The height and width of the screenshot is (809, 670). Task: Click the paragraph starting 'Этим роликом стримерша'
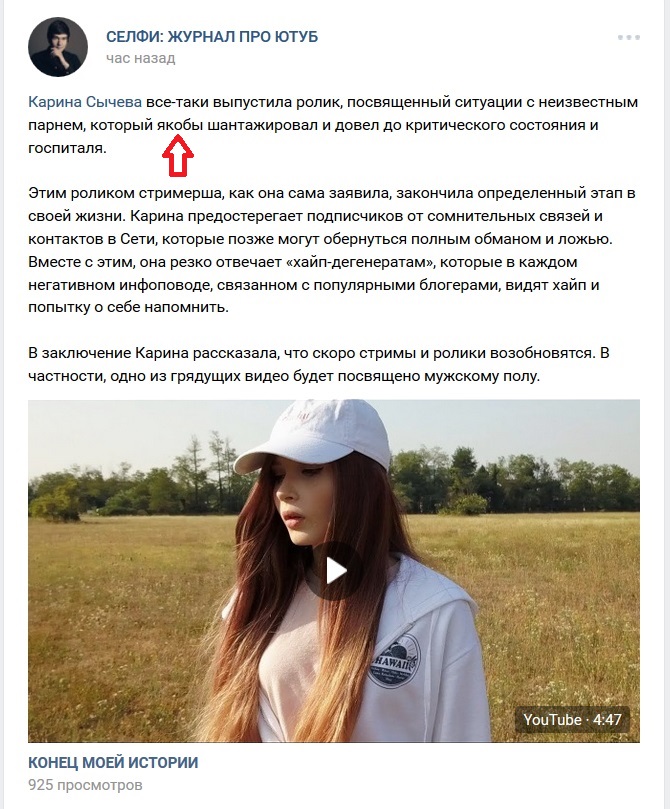coord(333,250)
